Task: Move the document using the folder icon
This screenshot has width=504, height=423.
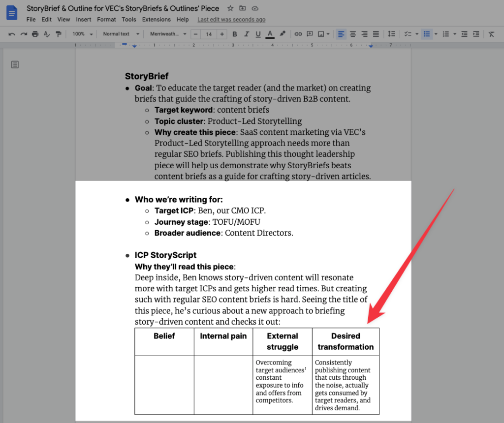Action: pyautogui.click(x=243, y=8)
